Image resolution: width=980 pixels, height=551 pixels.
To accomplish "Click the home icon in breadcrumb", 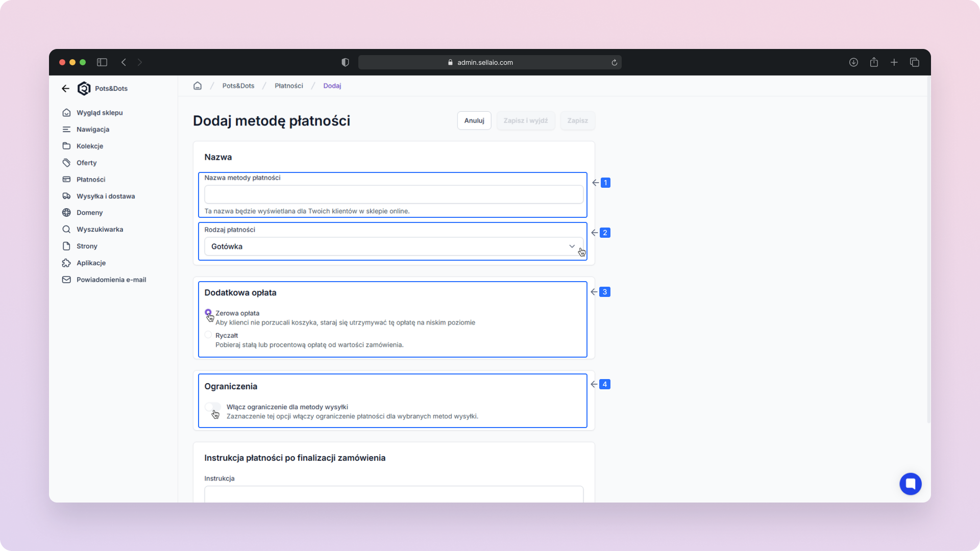I will (198, 86).
